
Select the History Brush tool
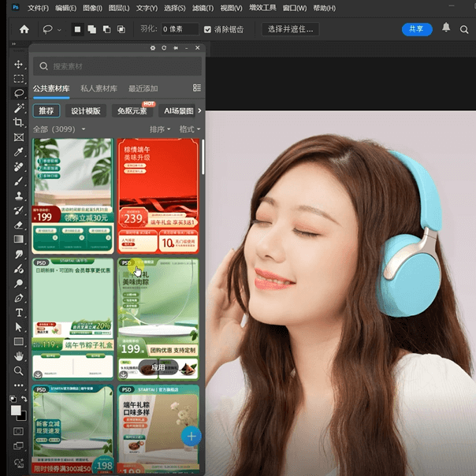tap(18, 210)
